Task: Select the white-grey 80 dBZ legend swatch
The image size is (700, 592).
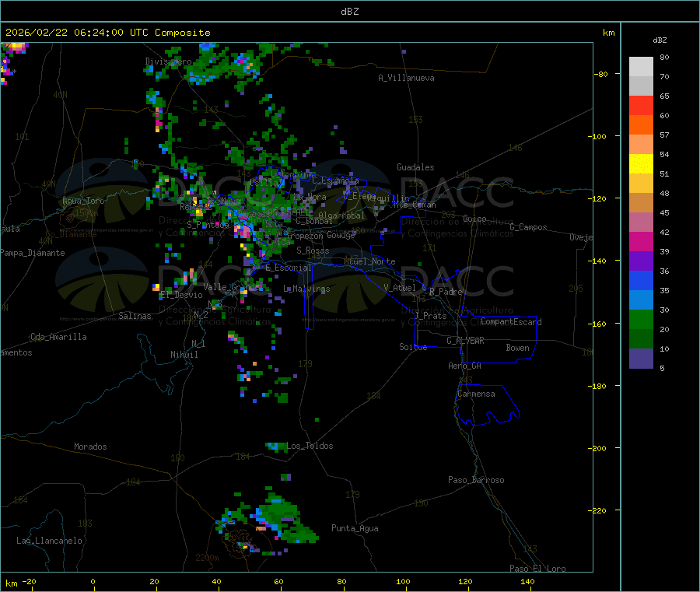Action: (x=641, y=67)
